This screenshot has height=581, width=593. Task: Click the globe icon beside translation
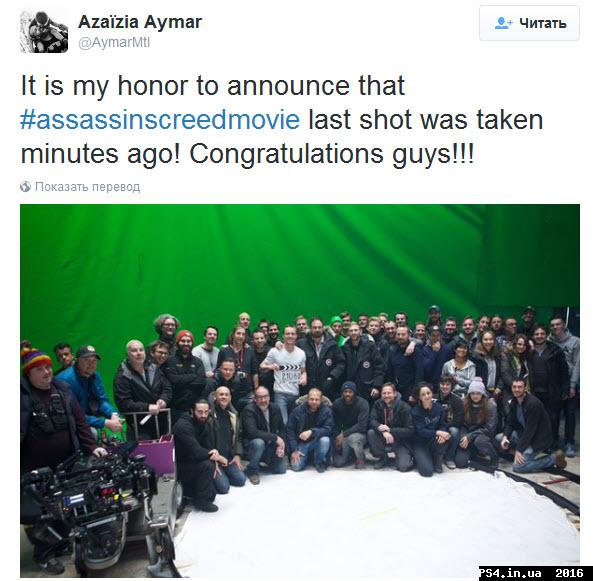pyautogui.click(x=25, y=186)
